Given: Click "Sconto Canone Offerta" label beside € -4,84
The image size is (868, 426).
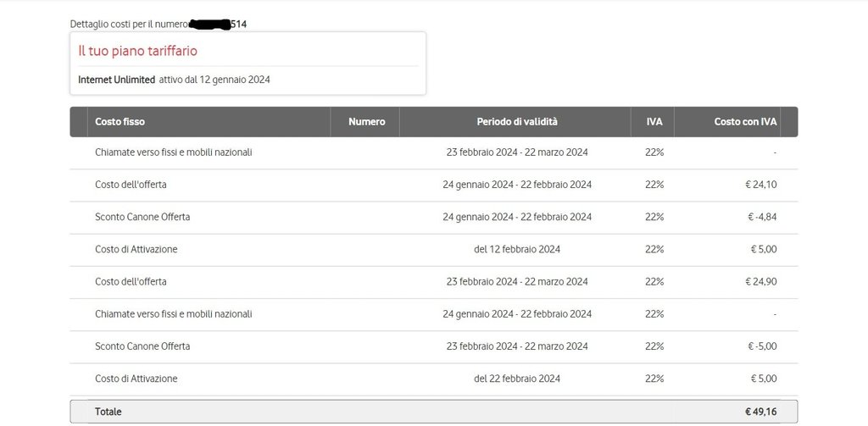Looking at the screenshot, I should [x=142, y=217].
